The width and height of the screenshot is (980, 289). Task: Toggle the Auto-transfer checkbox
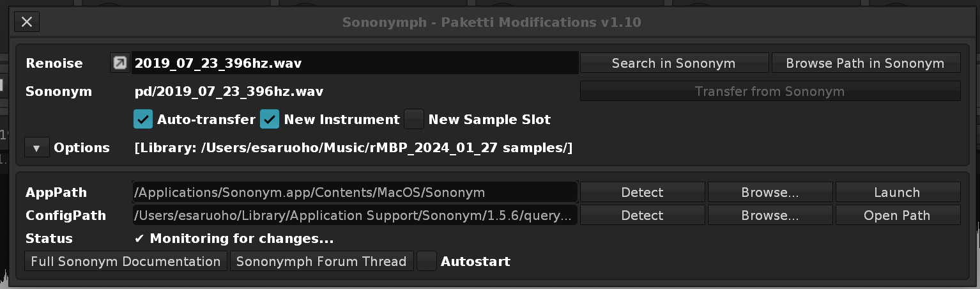point(143,120)
